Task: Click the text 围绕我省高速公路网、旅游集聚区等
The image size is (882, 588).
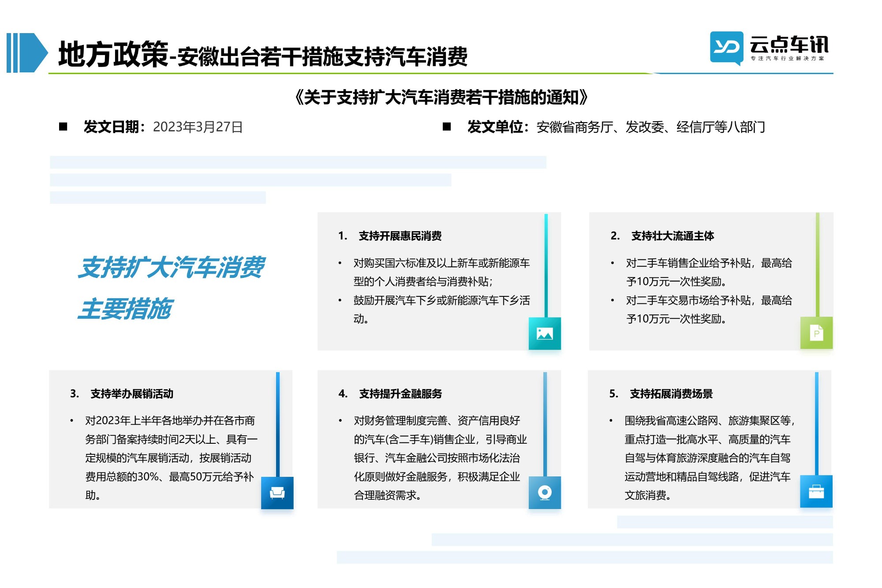Action: 710,421
